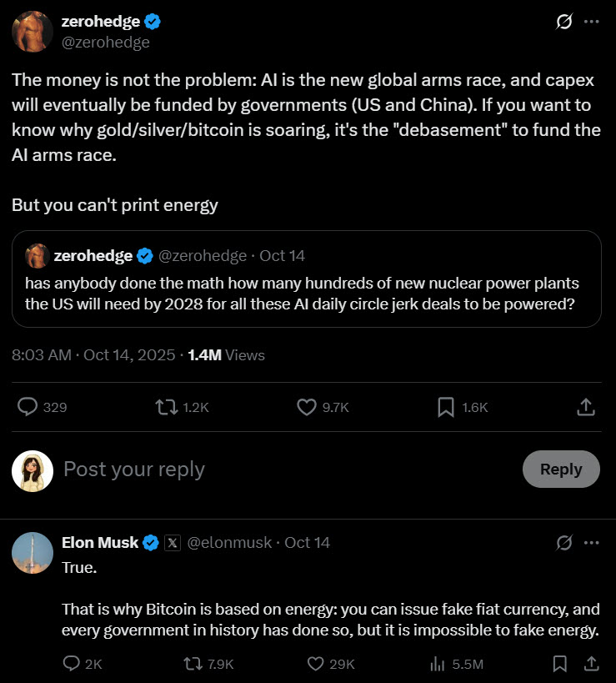This screenshot has height=683, width=616.
Task: Open the share icon on the main tweet
Action: tap(585, 406)
